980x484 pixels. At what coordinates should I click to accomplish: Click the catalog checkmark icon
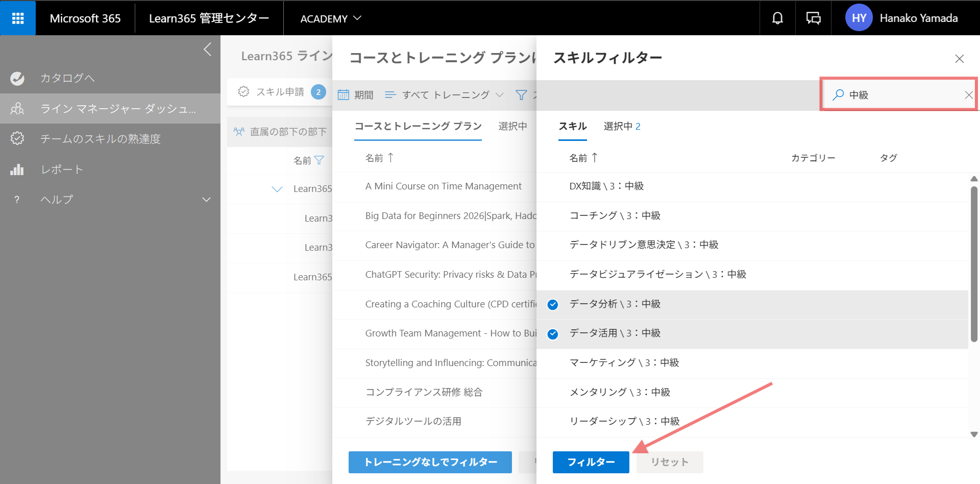coord(17,78)
